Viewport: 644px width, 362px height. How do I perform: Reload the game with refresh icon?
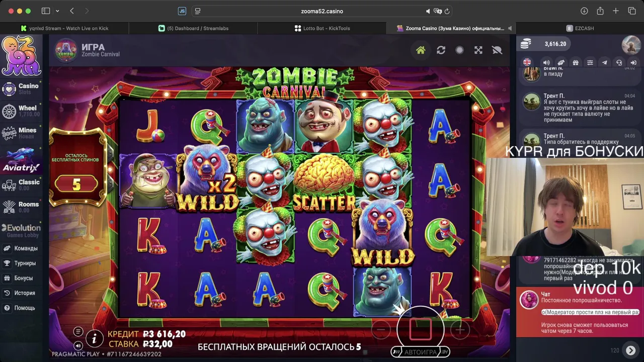pyautogui.click(x=441, y=50)
